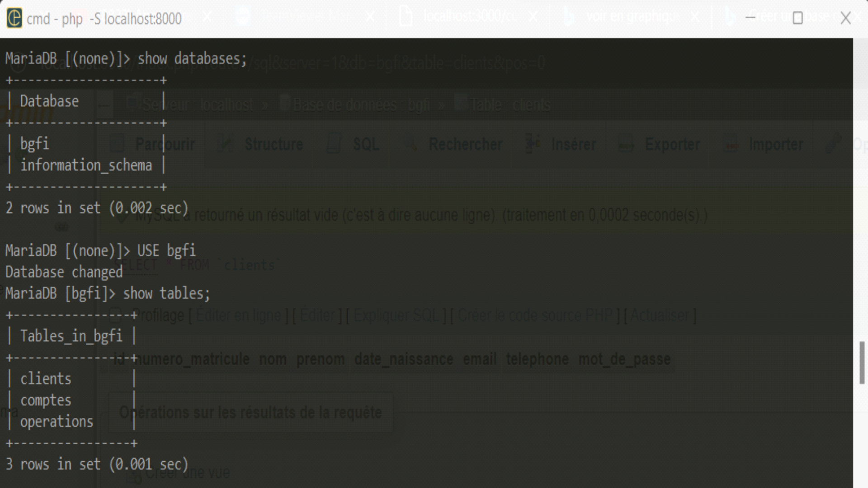Minimize the cmd terminal window
The width and height of the screenshot is (868, 488).
coord(750,18)
